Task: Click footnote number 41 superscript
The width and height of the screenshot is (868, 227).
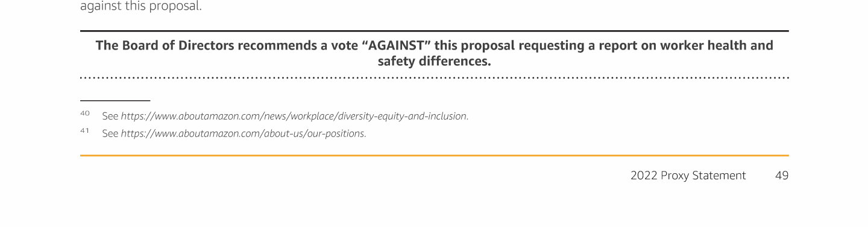Action: [84, 130]
